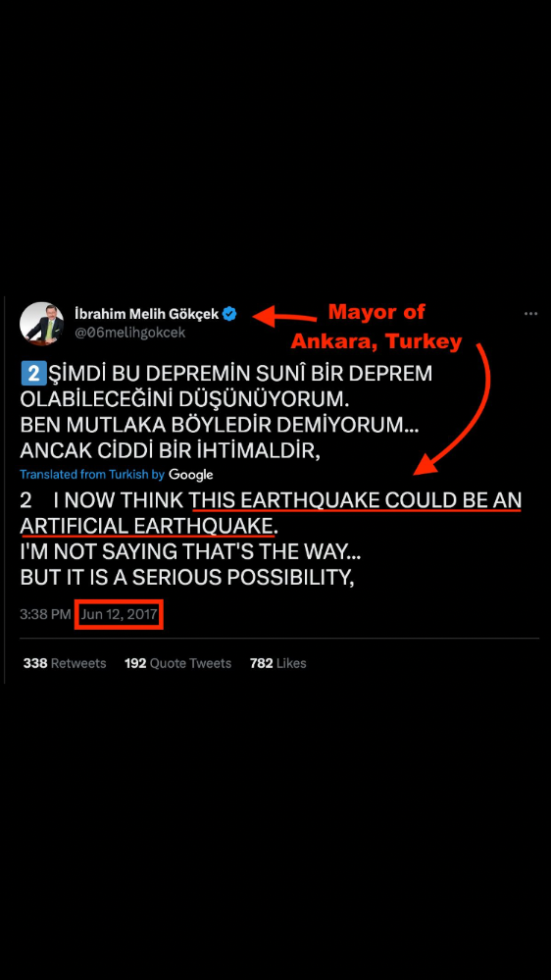Click the underlined ARTIFICIAL EARTHQUAKE text
The width and height of the screenshot is (551, 980).
tap(147, 526)
